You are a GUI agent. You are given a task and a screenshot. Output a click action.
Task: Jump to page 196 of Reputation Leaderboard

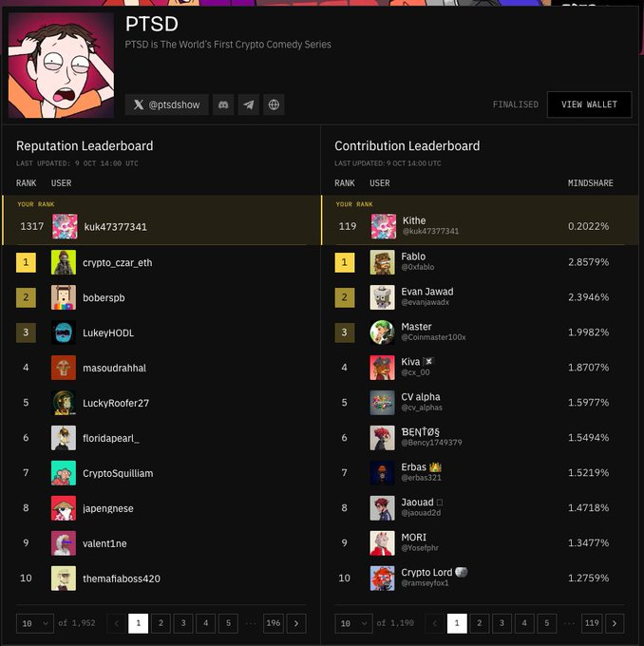pos(274,623)
